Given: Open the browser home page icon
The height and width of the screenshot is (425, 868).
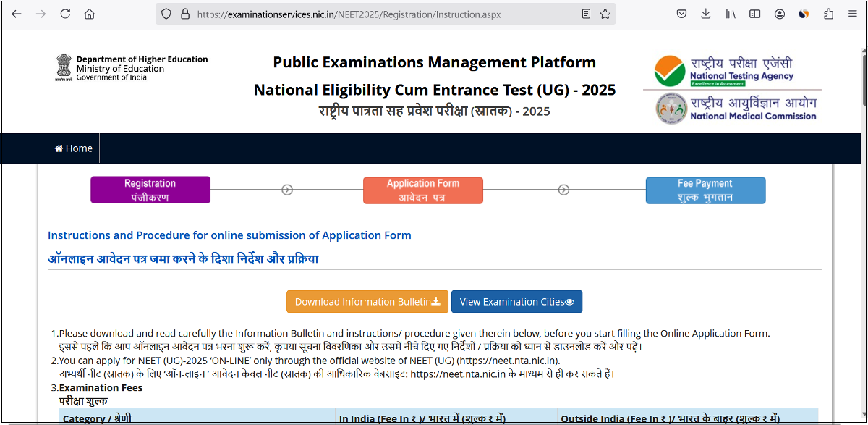Looking at the screenshot, I should click(89, 14).
